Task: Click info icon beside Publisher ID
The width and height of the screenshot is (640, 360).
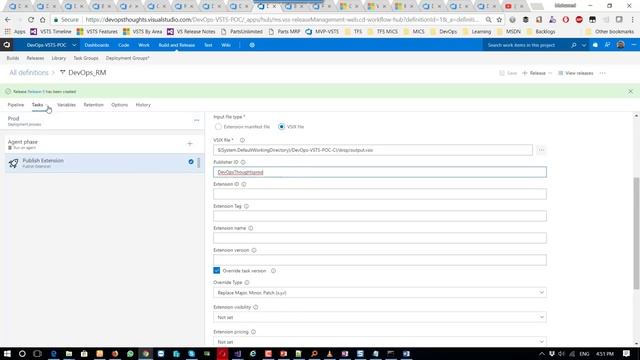Action: [243, 162]
